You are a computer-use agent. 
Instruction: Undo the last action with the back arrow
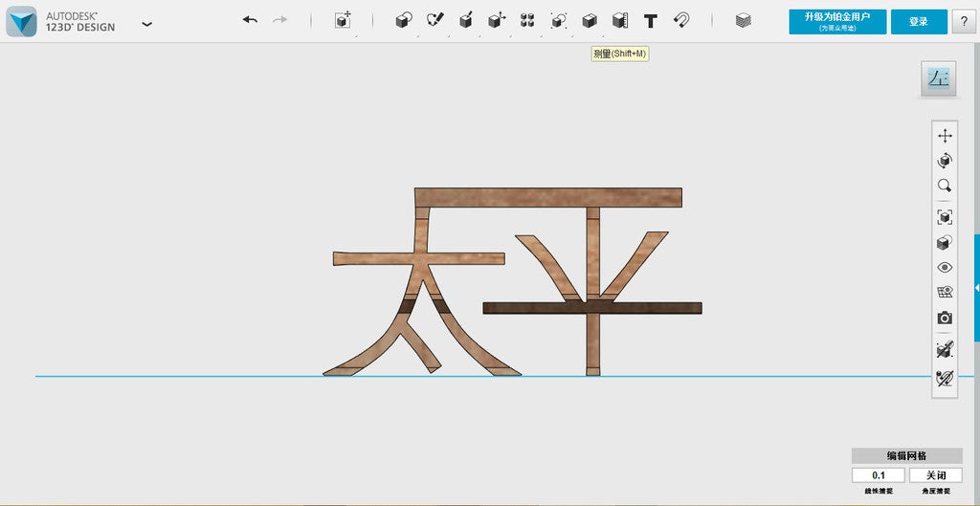pyautogui.click(x=250, y=20)
